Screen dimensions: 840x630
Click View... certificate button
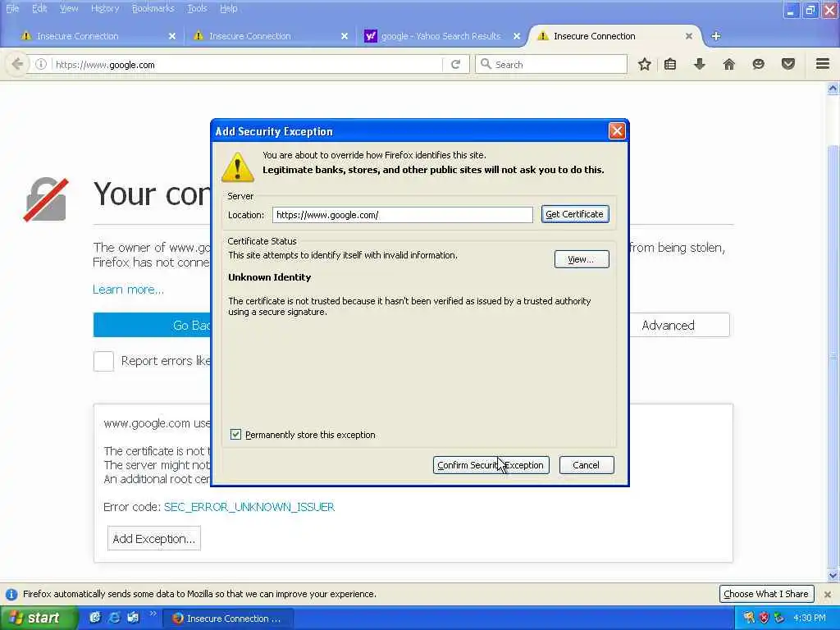tap(582, 259)
